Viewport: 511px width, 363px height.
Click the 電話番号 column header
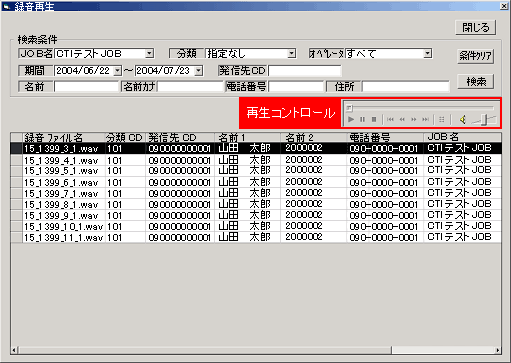tap(385, 137)
